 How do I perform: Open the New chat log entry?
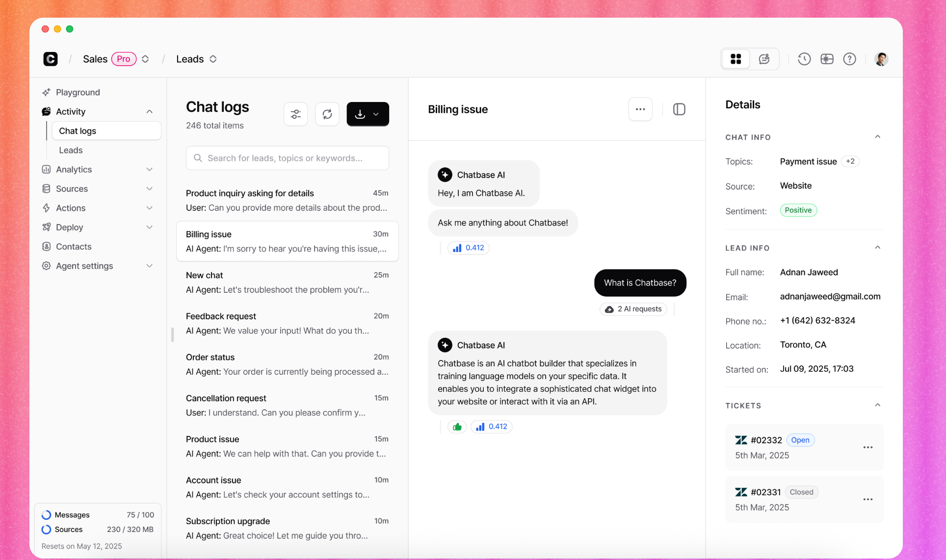[288, 282]
